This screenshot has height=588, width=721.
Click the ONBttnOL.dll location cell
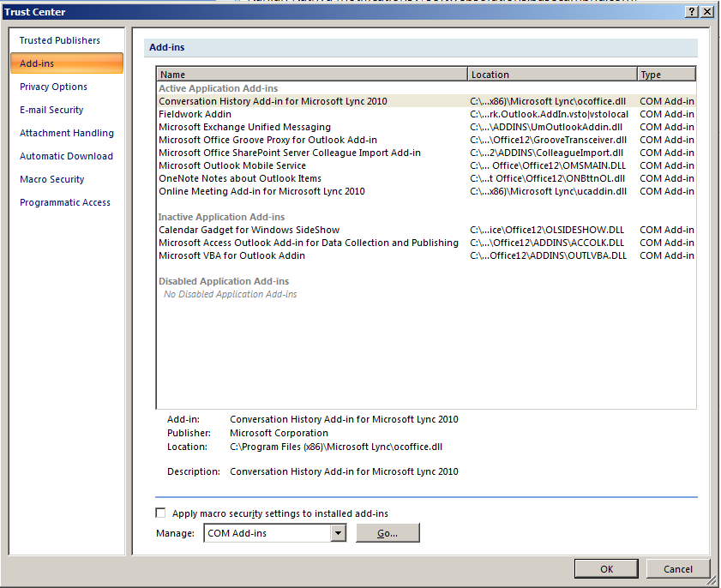[x=547, y=178]
